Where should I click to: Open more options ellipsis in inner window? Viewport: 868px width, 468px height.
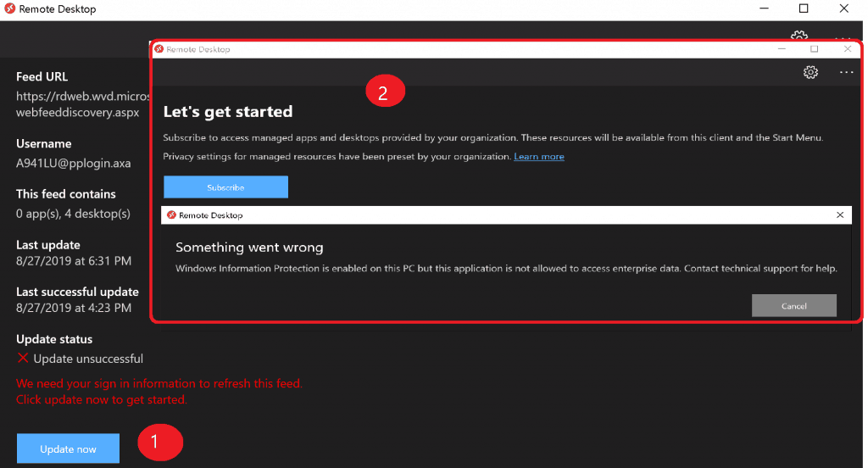coord(846,73)
